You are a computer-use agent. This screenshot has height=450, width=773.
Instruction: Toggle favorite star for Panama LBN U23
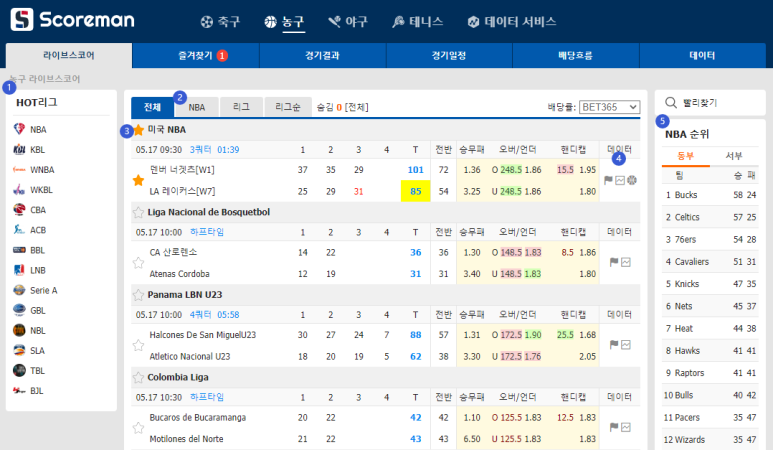point(139,295)
